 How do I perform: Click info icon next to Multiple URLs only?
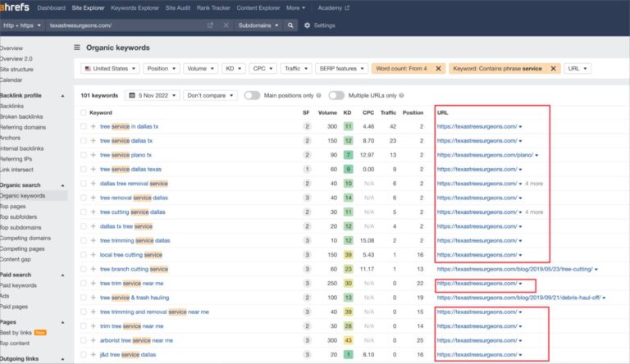pos(401,96)
